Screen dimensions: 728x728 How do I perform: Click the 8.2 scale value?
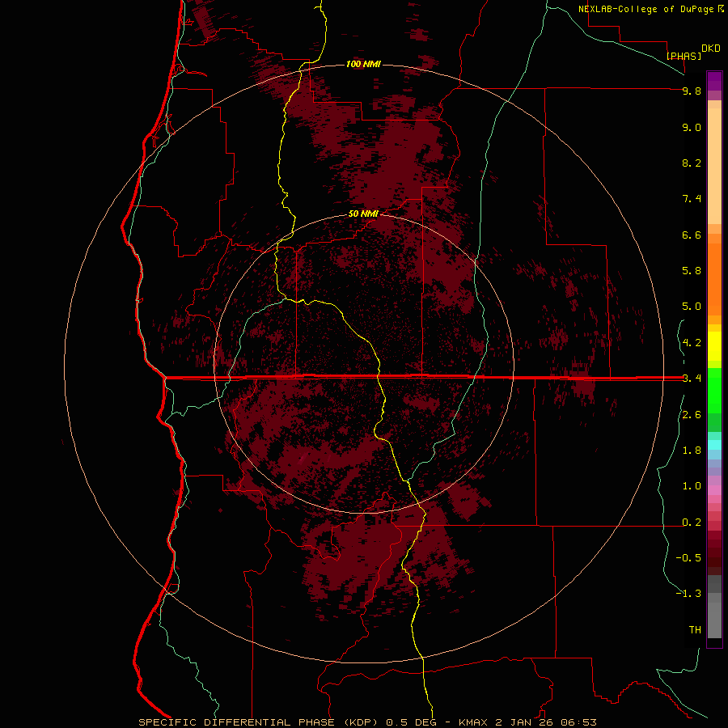pos(692,163)
